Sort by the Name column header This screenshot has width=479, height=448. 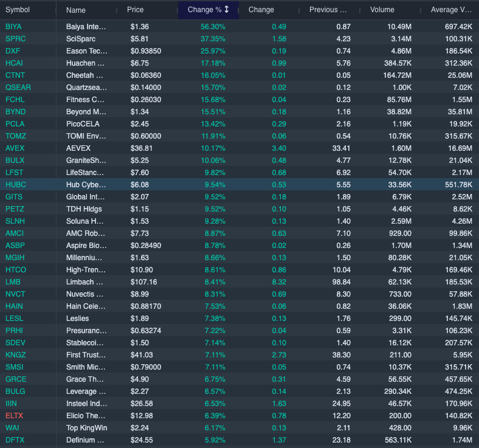pos(76,10)
